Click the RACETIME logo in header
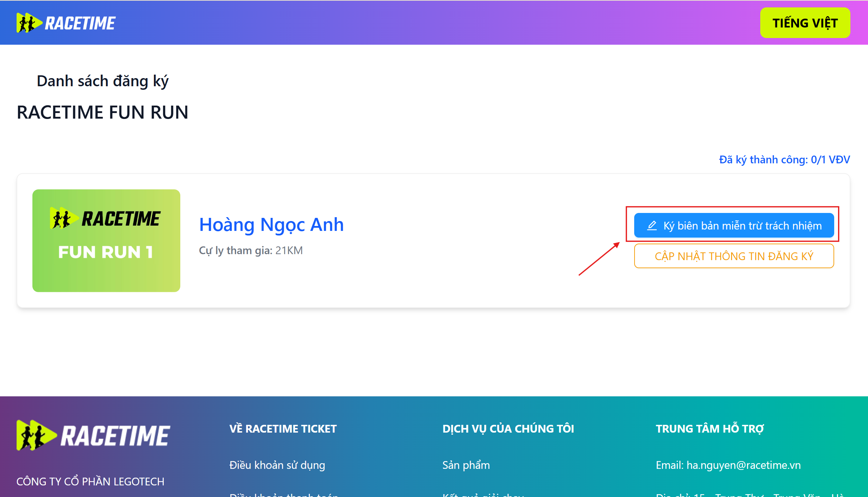 (66, 23)
